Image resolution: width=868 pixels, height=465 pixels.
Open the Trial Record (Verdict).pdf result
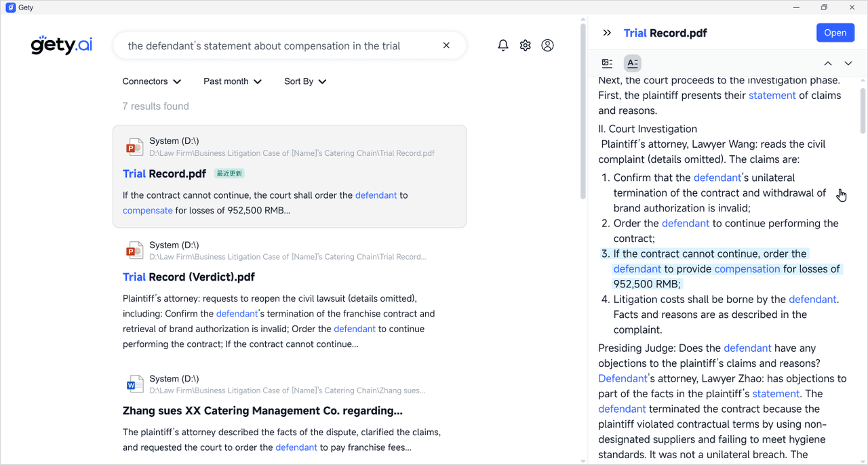click(189, 277)
